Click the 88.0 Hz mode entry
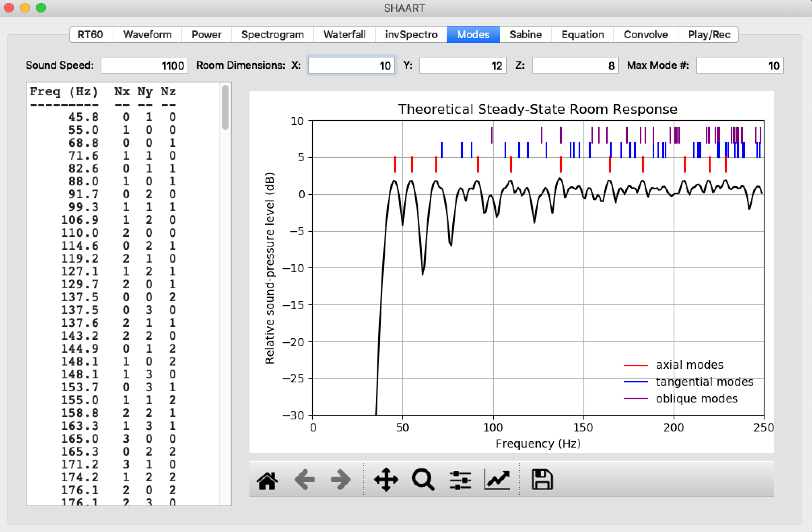 (123, 181)
